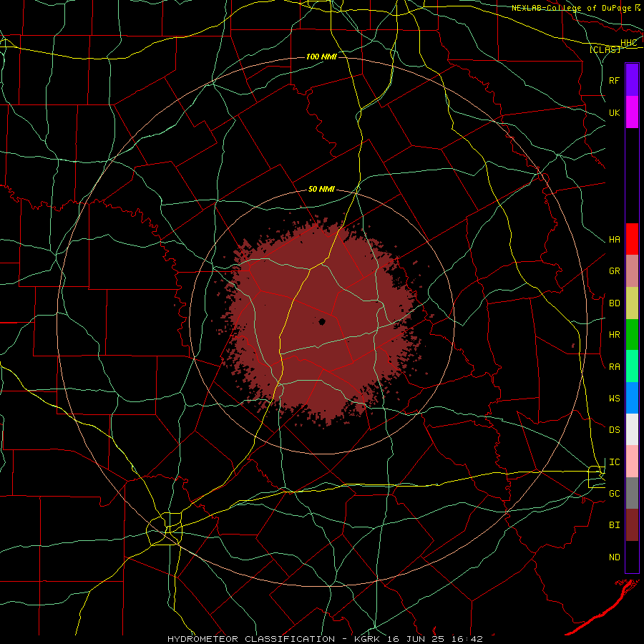This screenshot has width=644, height=644.
Task: Click the 'UK' legend label
Action: tap(614, 112)
